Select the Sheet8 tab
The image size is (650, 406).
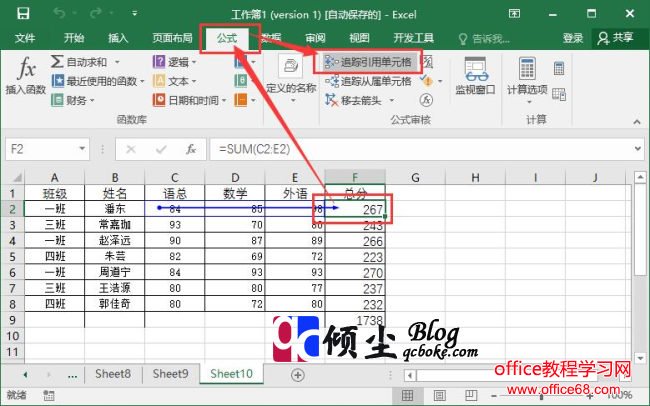pyautogui.click(x=113, y=374)
